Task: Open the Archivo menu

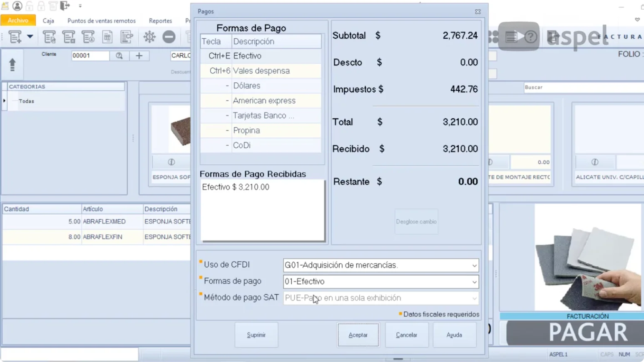Action: tap(18, 20)
